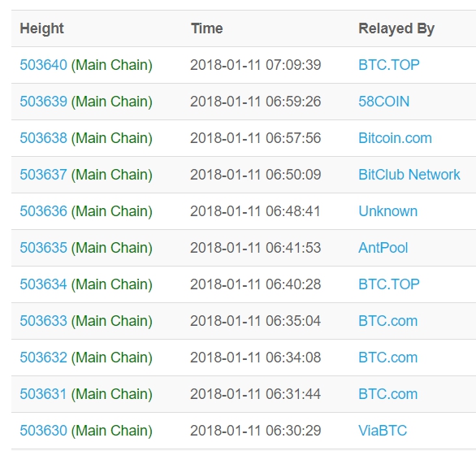Select block 503631 link
Viewport: 476px width, 451px height.
pos(43,394)
